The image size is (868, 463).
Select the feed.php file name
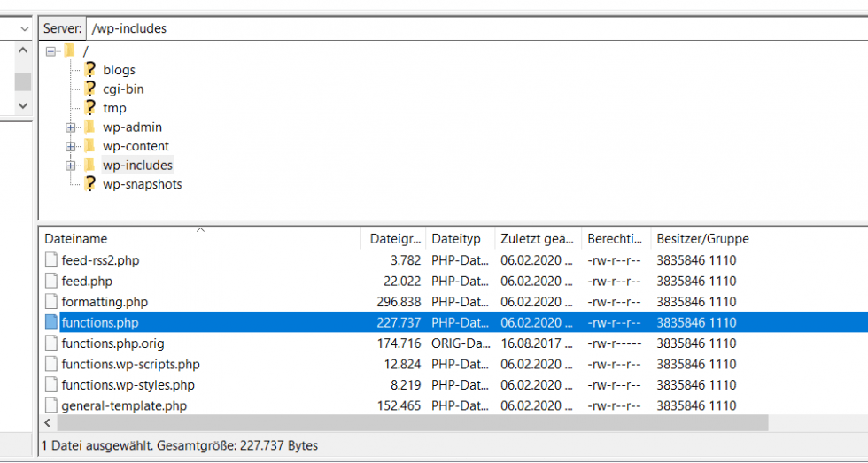coord(87,281)
